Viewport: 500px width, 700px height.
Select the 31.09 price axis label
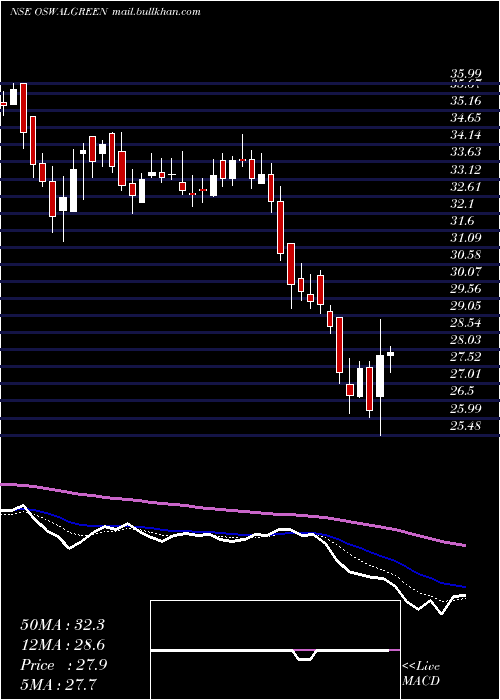pyautogui.click(x=465, y=238)
